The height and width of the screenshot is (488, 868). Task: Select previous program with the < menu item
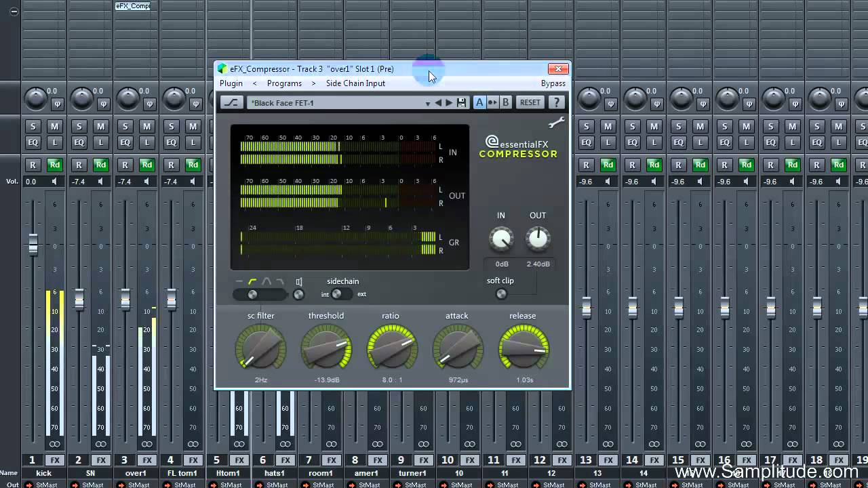pos(254,83)
